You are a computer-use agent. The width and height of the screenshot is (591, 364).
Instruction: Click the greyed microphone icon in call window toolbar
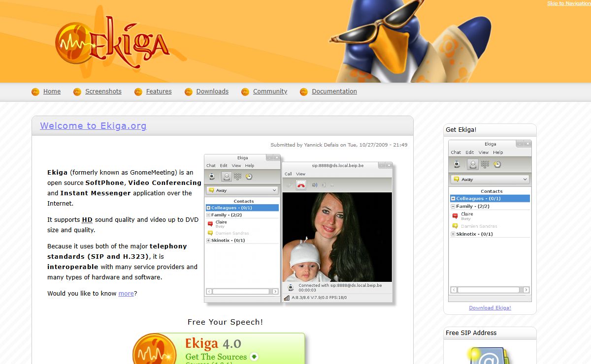click(324, 185)
